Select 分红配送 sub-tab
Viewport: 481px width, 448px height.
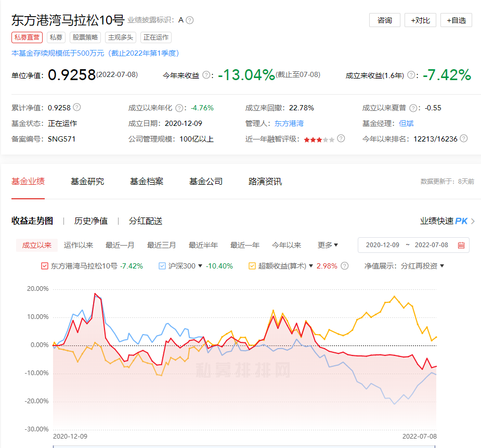[x=146, y=221]
